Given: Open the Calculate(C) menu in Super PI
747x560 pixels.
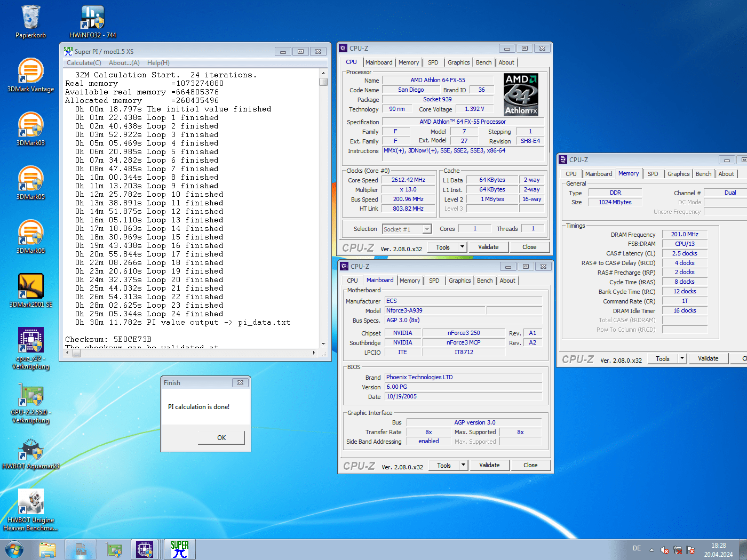Looking at the screenshot, I should click(x=84, y=63).
